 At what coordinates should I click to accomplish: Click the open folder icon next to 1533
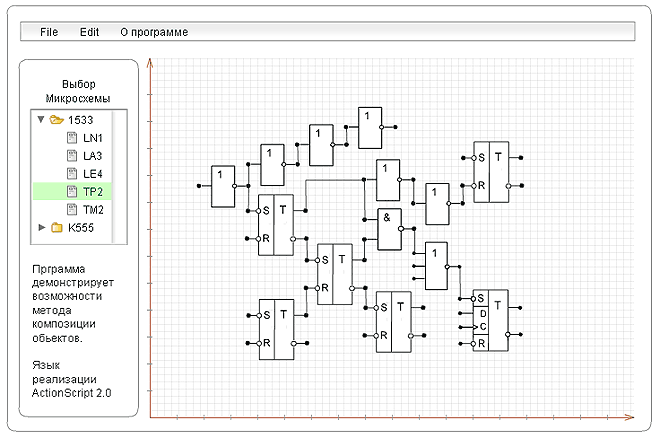[x=57, y=119]
